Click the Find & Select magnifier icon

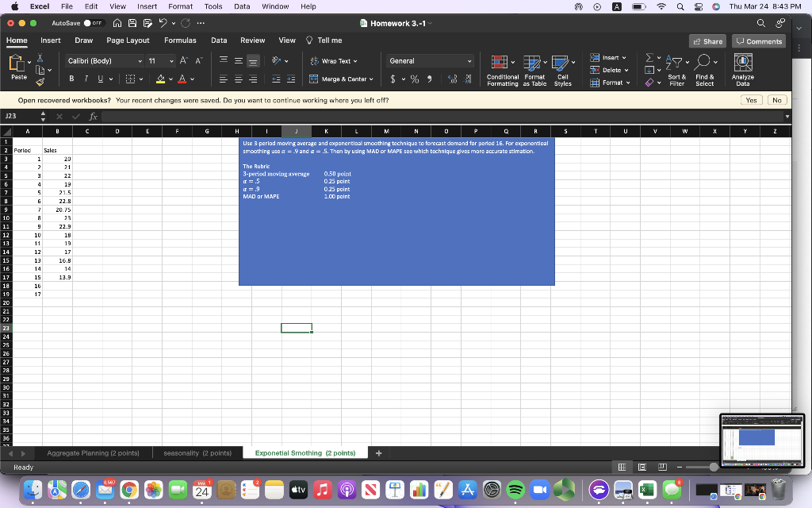(x=703, y=62)
